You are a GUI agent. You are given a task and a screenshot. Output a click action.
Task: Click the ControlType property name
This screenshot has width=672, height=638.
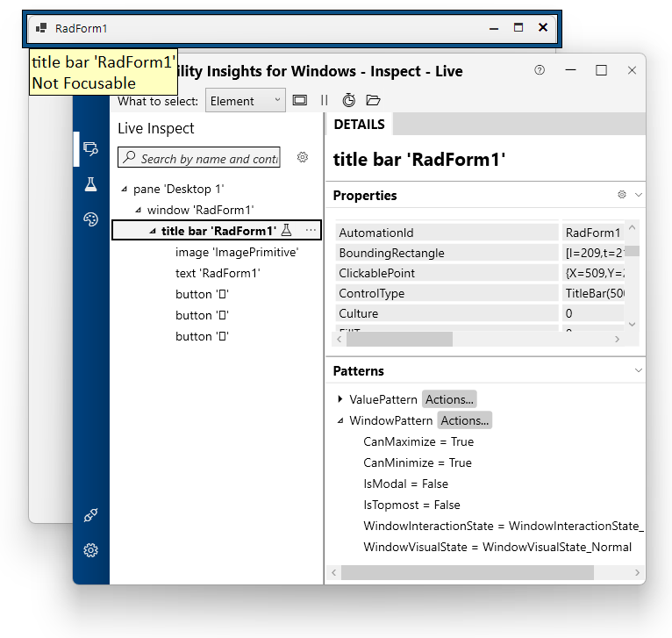click(x=372, y=293)
